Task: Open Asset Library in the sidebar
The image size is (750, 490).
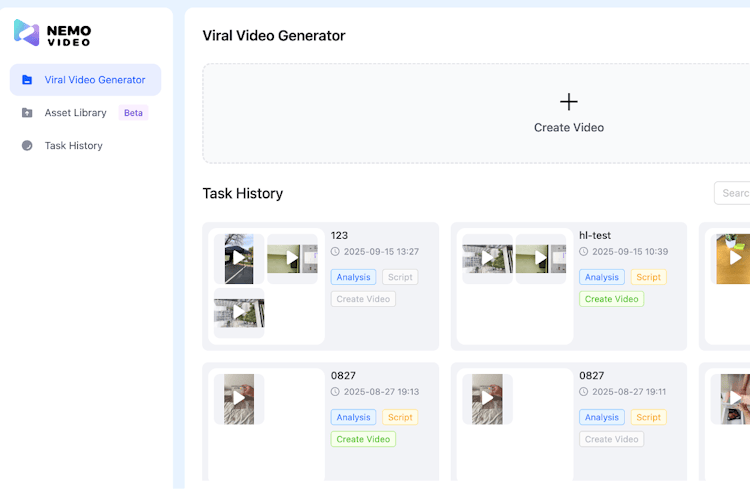Action: (76, 113)
